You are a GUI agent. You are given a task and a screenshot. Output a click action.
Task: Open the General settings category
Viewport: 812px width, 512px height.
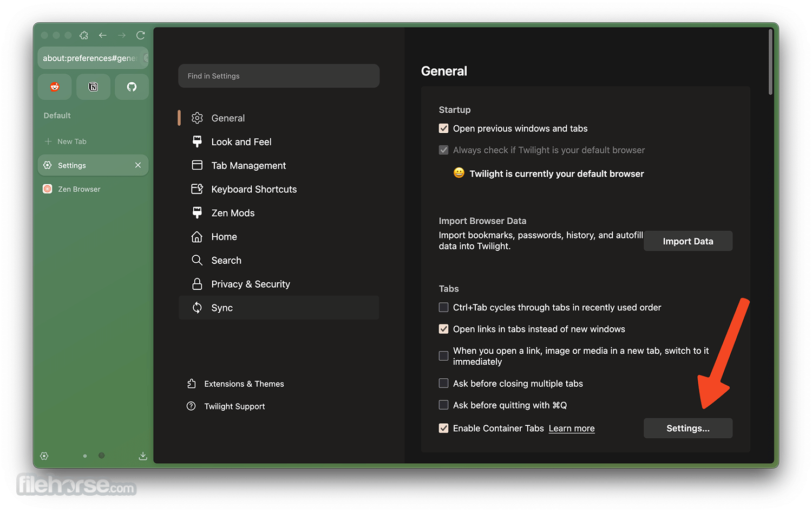279,118
